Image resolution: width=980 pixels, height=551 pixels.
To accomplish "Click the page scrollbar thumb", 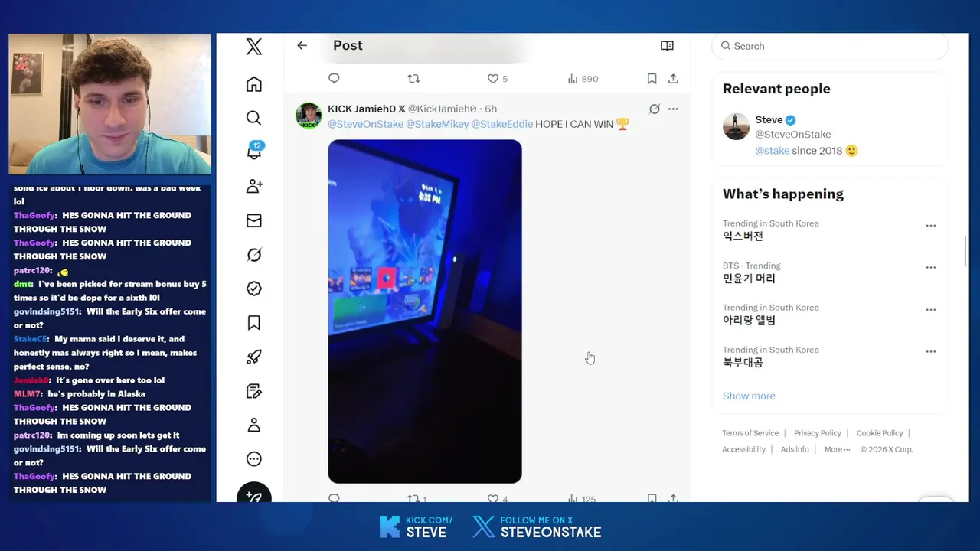I will [x=965, y=251].
